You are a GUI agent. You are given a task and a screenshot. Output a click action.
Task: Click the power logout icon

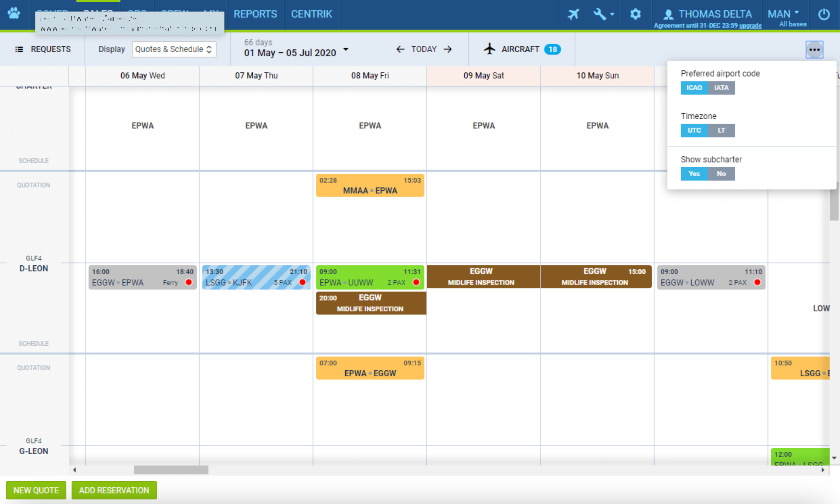pyautogui.click(x=824, y=14)
